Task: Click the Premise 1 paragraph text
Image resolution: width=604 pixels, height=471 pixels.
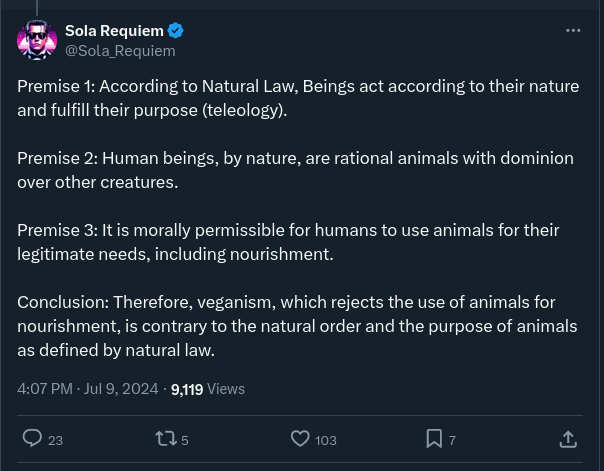Action: tap(297, 98)
